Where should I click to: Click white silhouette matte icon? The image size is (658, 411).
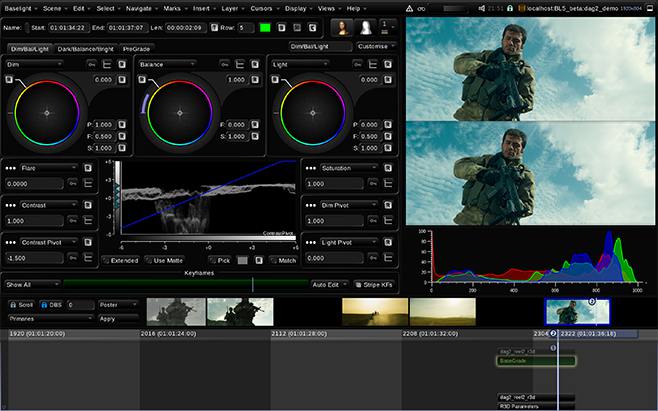pyautogui.click(x=366, y=28)
